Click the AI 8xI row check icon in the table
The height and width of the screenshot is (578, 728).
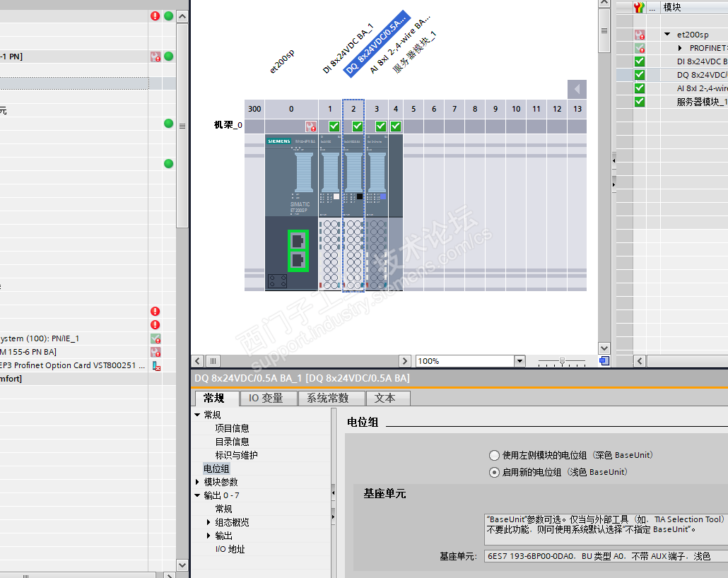click(640, 88)
